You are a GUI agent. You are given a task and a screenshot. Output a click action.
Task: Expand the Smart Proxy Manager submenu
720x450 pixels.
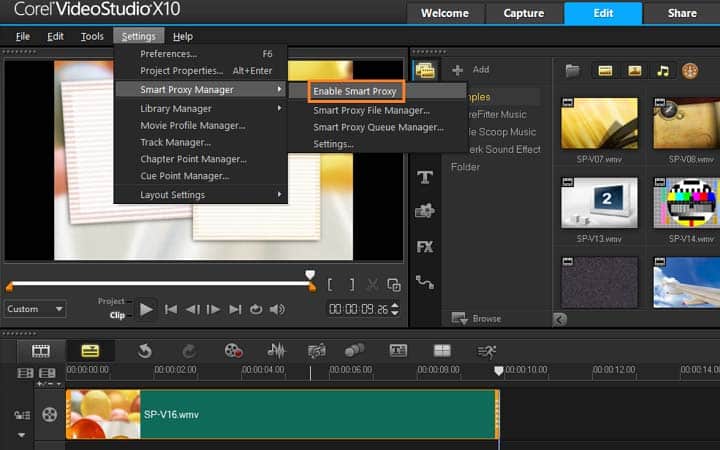[x=201, y=90]
